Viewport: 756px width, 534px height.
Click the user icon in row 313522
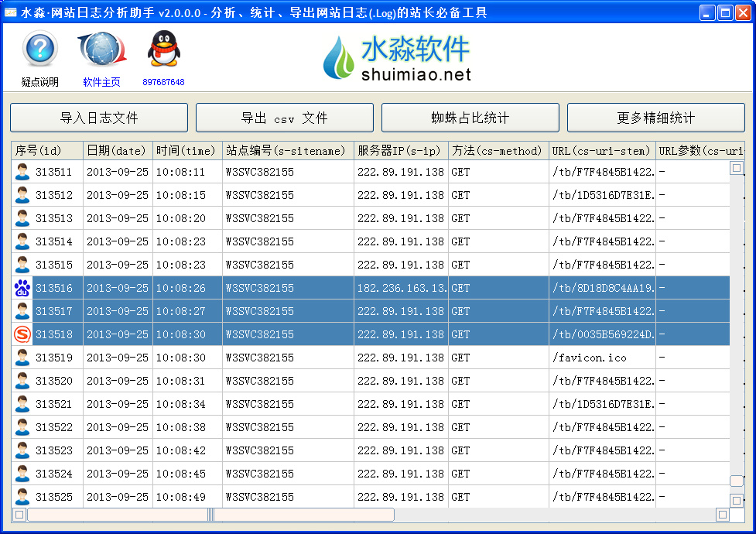pyautogui.click(x=22, y=427)
